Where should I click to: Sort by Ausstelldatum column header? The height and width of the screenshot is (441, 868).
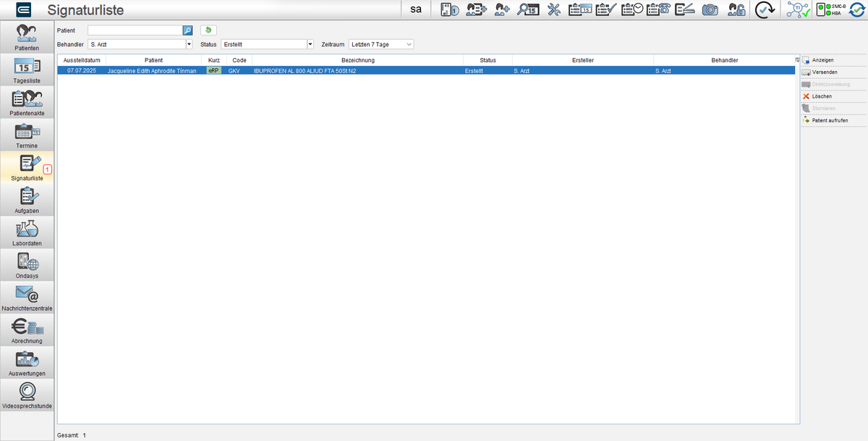[82, 60]
